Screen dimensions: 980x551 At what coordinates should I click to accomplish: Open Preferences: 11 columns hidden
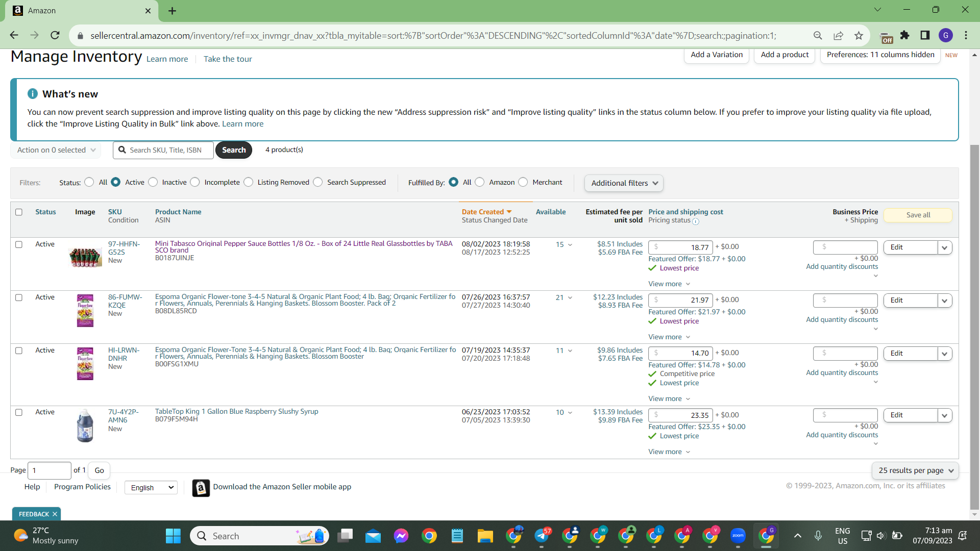click(880, 55)
